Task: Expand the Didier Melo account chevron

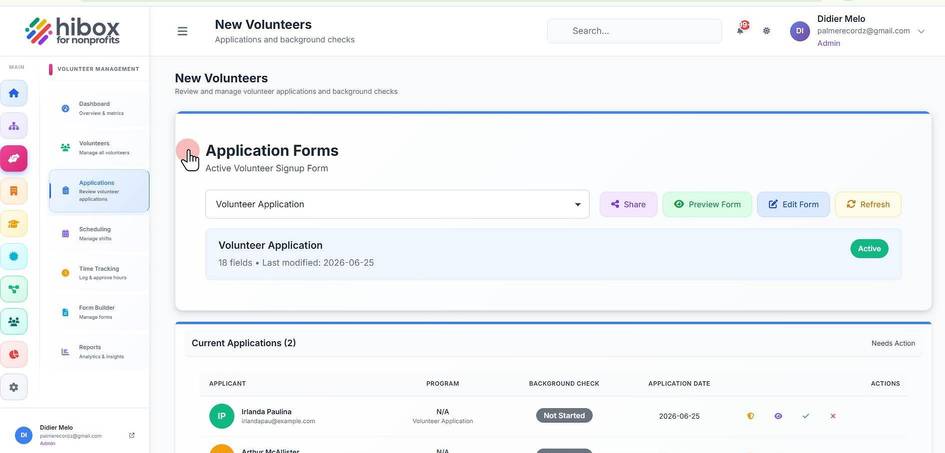Action: tap(921, 32)
